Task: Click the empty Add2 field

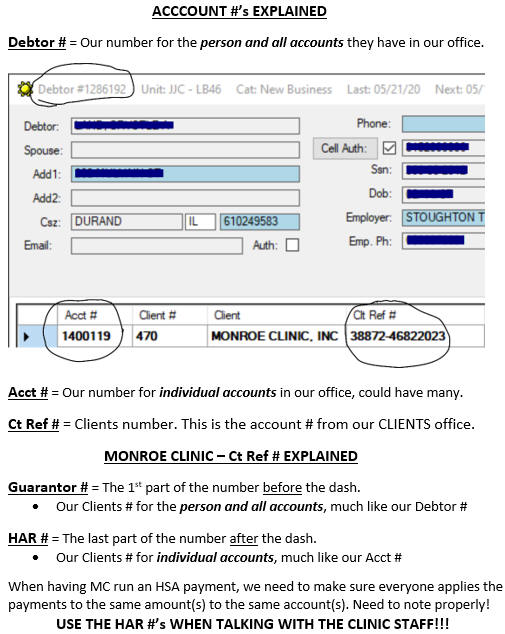Action: [186, 198]
